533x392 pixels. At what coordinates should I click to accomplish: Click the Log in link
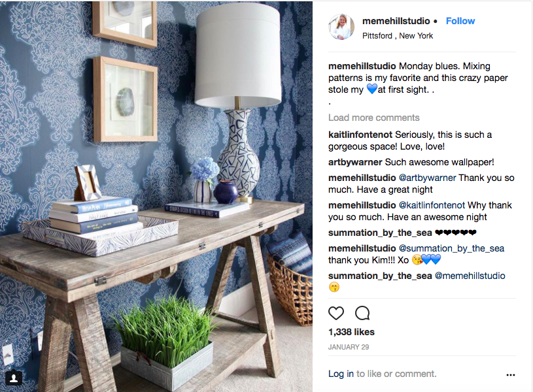coord(341,374)
